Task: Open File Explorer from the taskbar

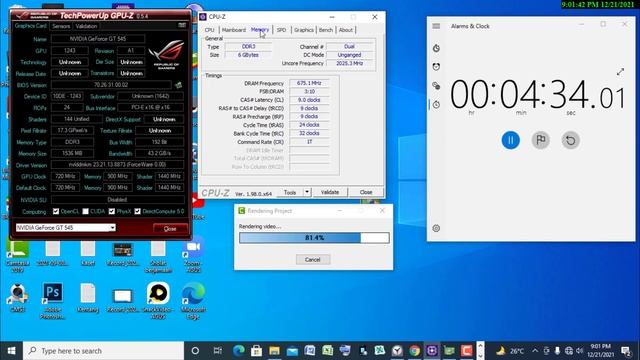Action: [x=274, y=351]
